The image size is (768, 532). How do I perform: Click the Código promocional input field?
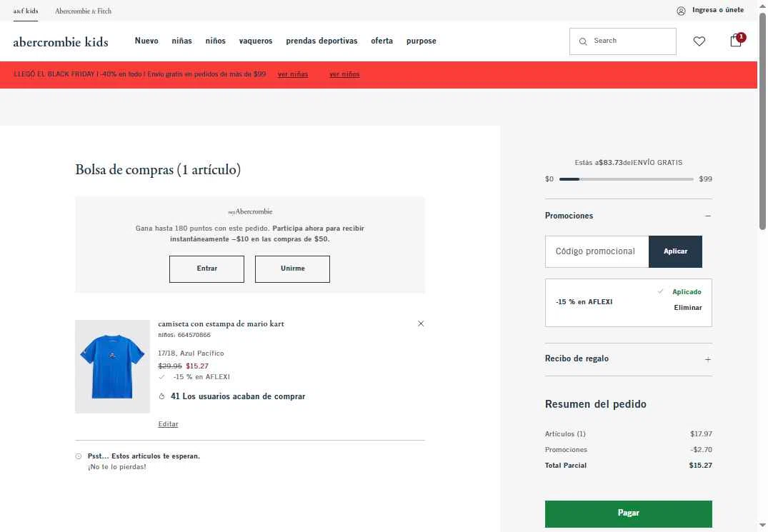[597, 251]
